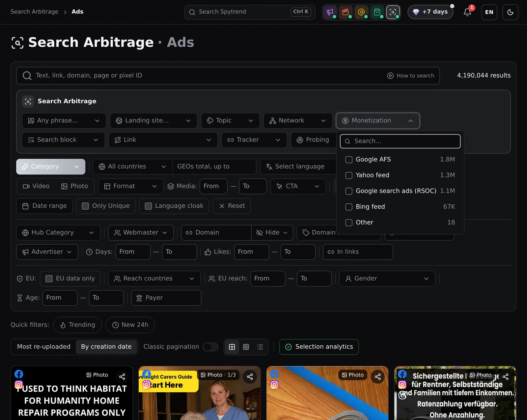Expand the Gender dropdown
527x420 pixels.
tap(387, 279)
